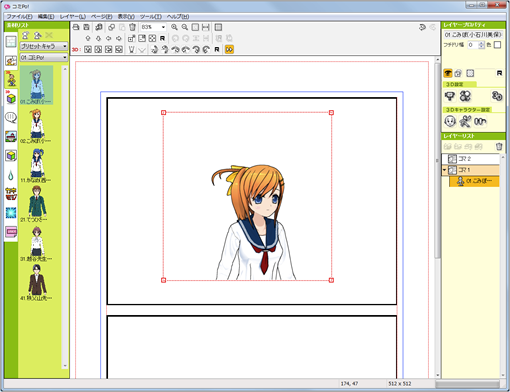Open the water drop manga marks tab
The height and width of the screenshot is (392, 510).
(x=11, y=175)
